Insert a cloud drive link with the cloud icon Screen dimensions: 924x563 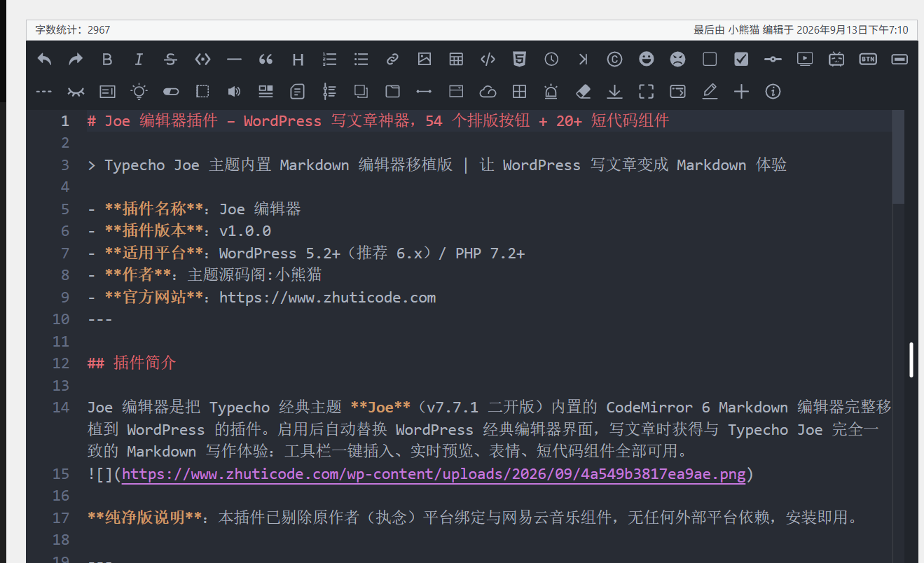488,92
